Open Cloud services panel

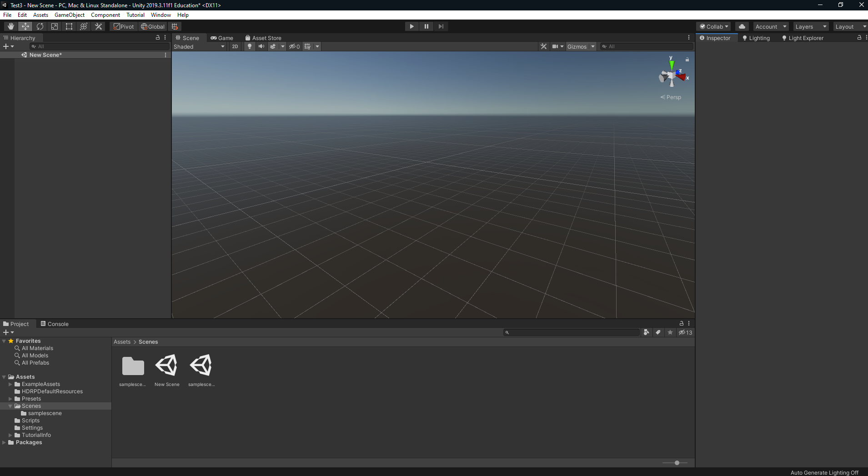click(742, 26)
